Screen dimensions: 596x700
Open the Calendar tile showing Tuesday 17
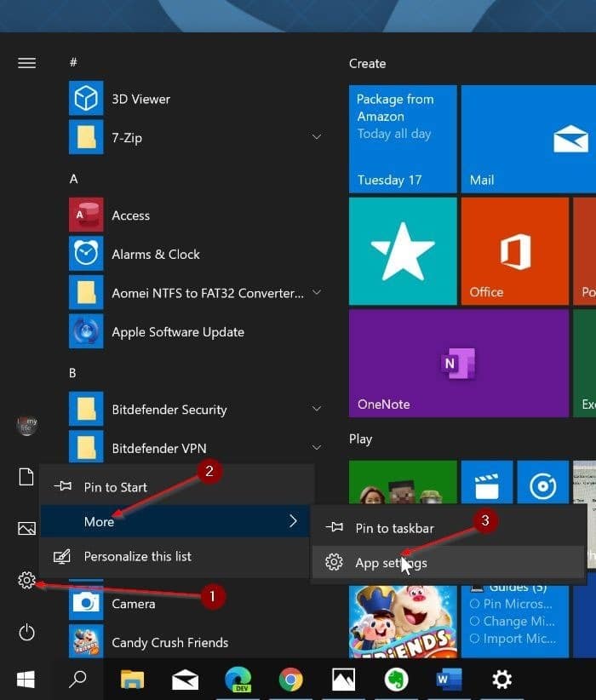click(x=403, y=139)
